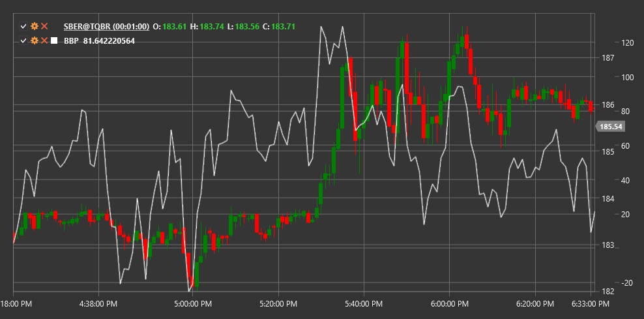Click the 6:00:00 PM time axis label
Image resolution: width=644 pixels, height=319 pixels.
point(449,304)
